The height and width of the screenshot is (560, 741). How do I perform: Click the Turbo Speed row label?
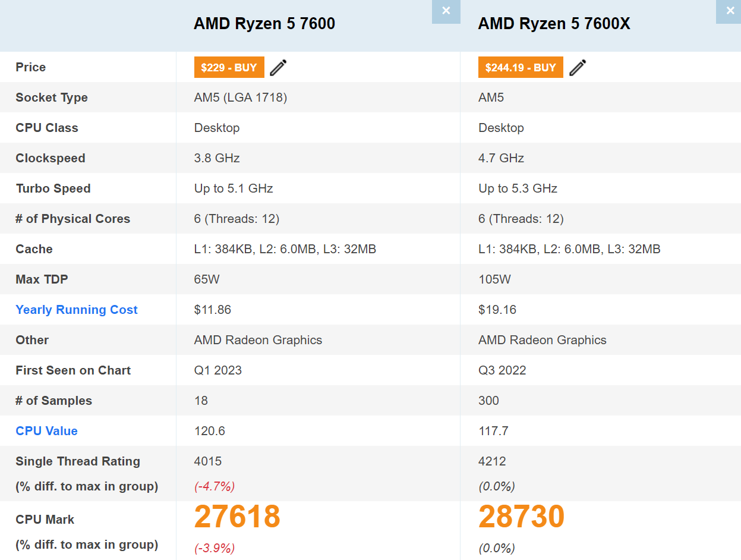53,188
